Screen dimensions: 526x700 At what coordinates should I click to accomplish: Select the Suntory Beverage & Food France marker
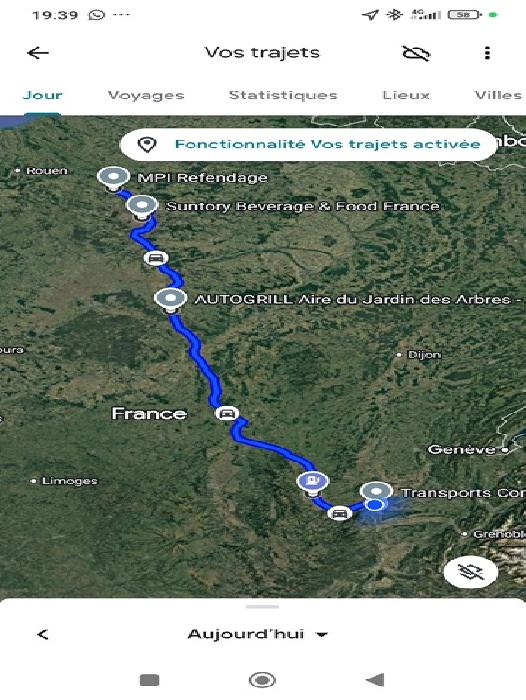point(142,207)
